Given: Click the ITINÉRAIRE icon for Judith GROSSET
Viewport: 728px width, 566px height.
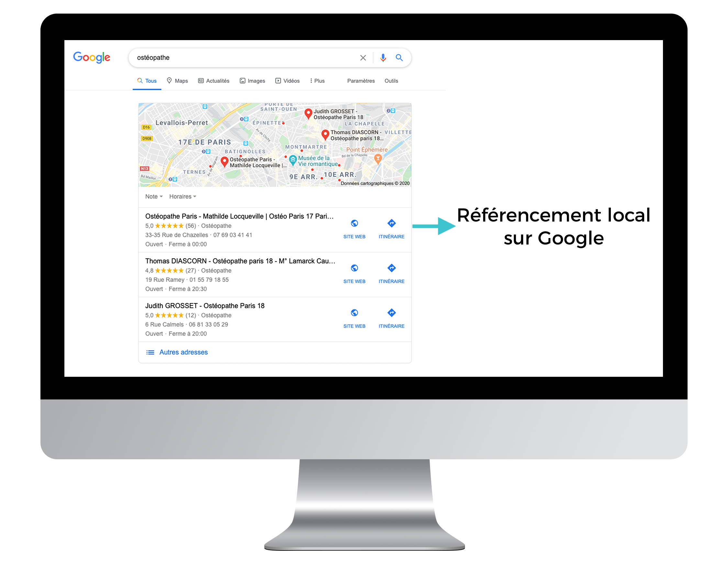Looking at the screenshot, I should 391,312.
